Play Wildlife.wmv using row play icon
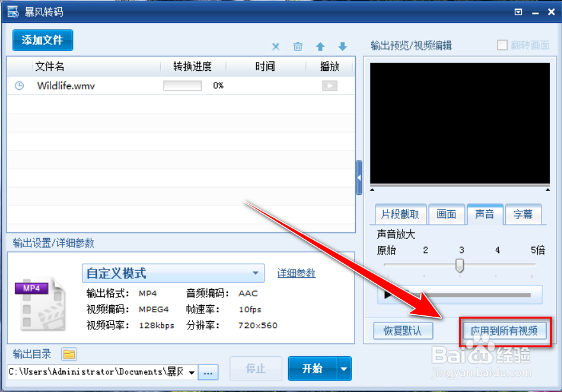This screenshot has height=392, width=562. [330, 86]
